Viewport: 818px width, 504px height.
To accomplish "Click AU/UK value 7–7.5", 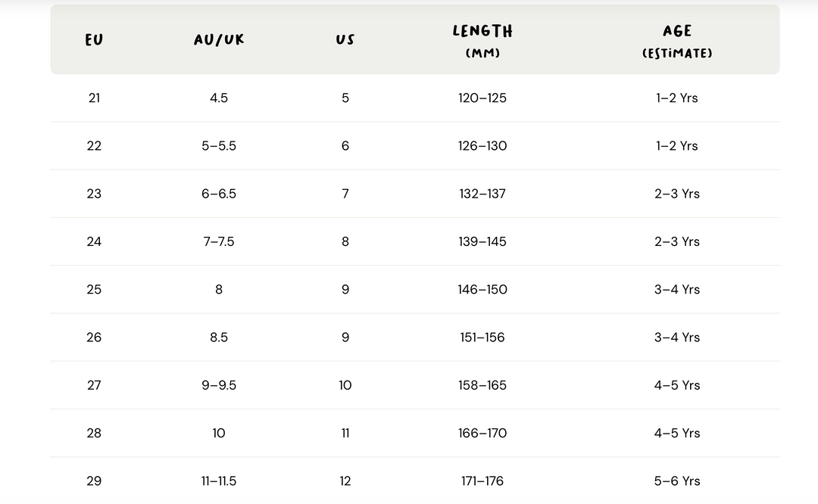I will pos(219,242).
